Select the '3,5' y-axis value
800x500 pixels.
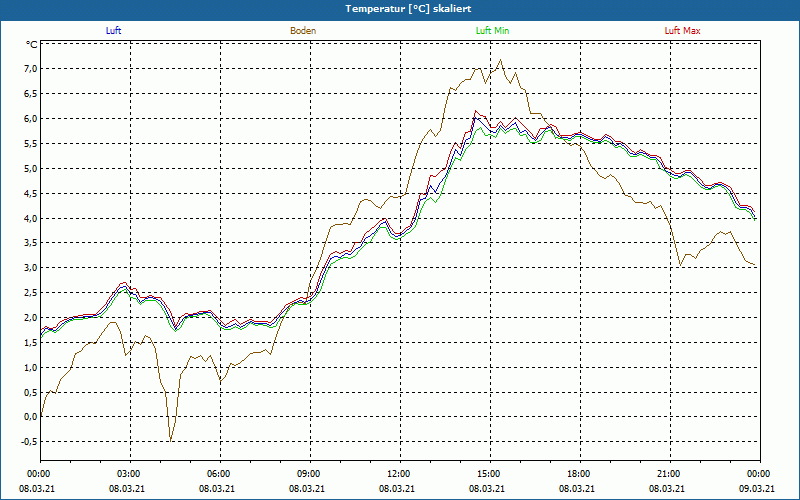coord(31,243)
